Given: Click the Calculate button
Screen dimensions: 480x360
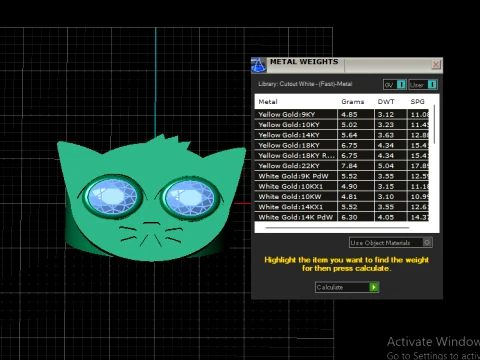Looking at the screenshot, I should 347,287.
